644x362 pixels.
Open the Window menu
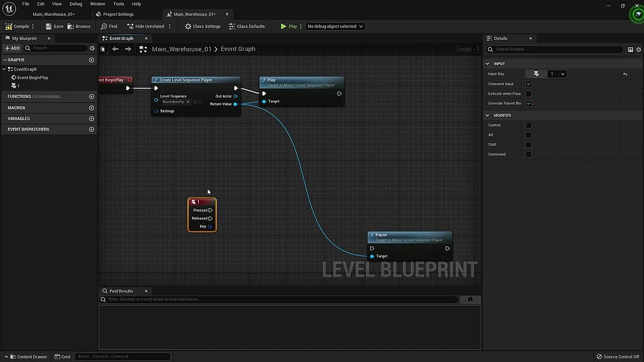pyautogui.click(x=98, y=4)
